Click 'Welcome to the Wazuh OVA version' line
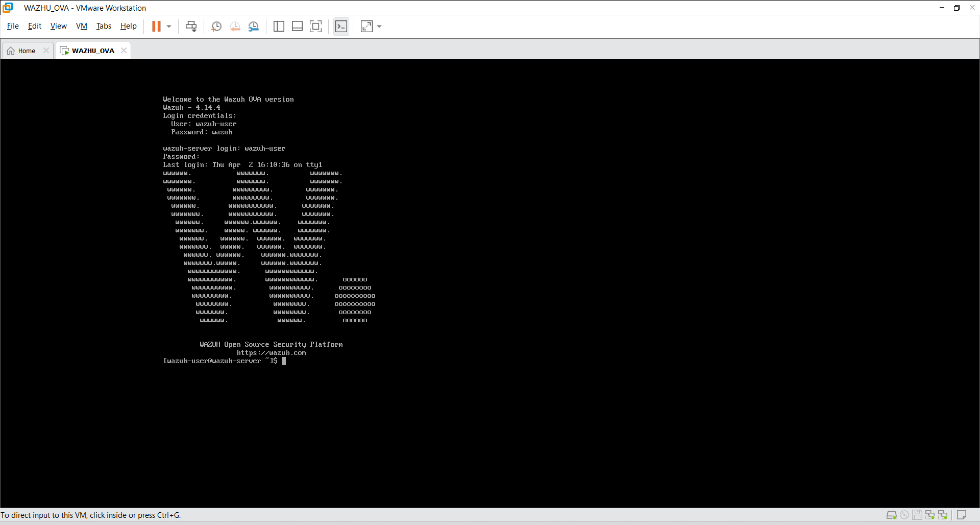 coord(228,100)
